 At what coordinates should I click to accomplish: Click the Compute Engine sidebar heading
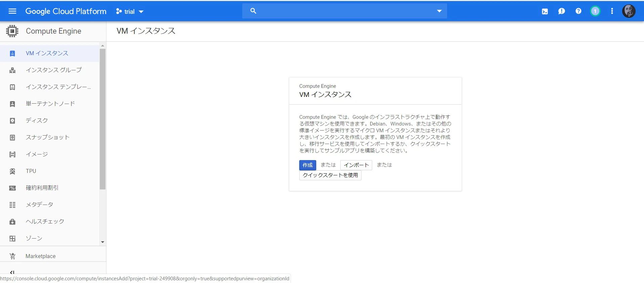[x=53, y=31]
